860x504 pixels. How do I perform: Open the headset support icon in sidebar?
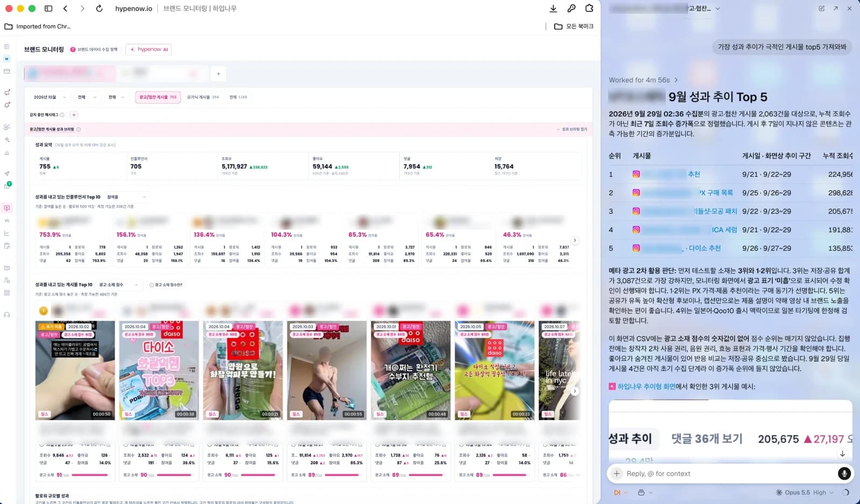(x=7, y=314)
